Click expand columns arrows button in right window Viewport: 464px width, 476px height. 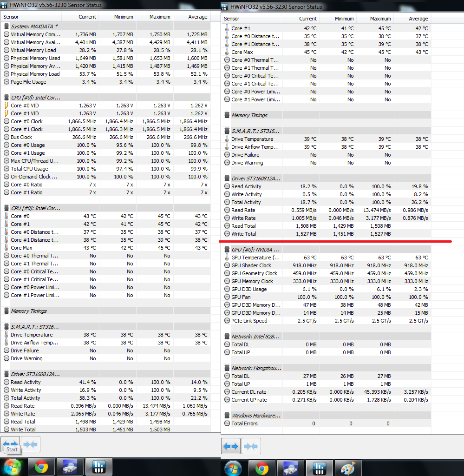coord(231,446)
